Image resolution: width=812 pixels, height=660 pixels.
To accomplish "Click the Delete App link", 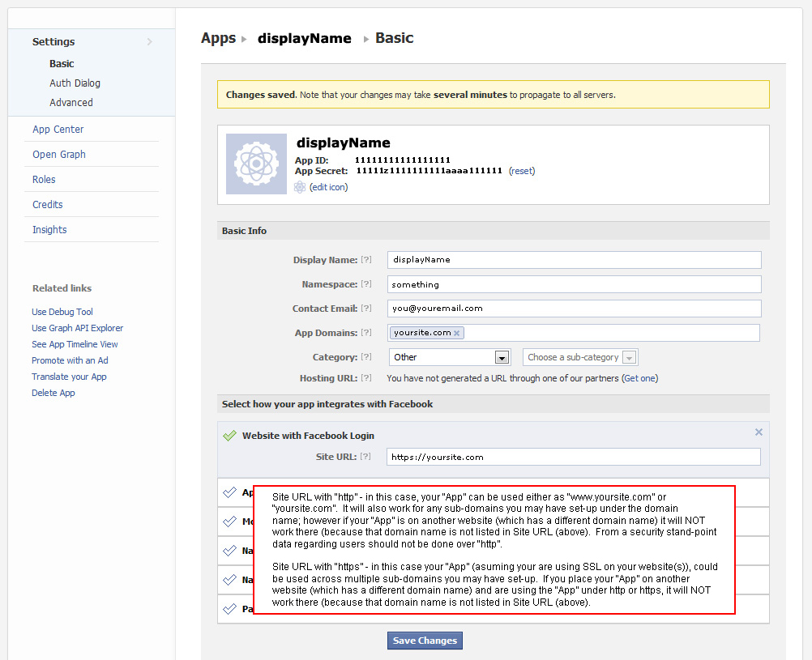I will [53, 393].
